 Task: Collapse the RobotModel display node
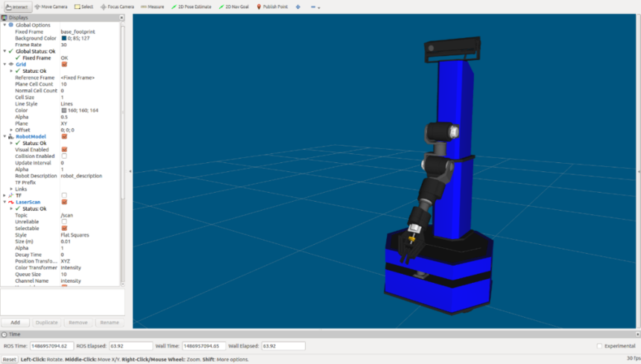click(4, 136)
